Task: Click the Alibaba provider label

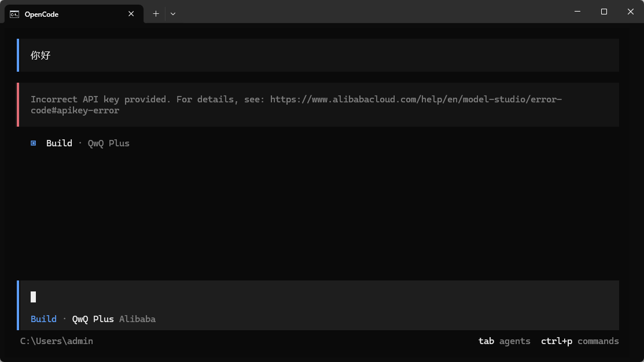Action: pyautogui.click(x=137, y=319)
